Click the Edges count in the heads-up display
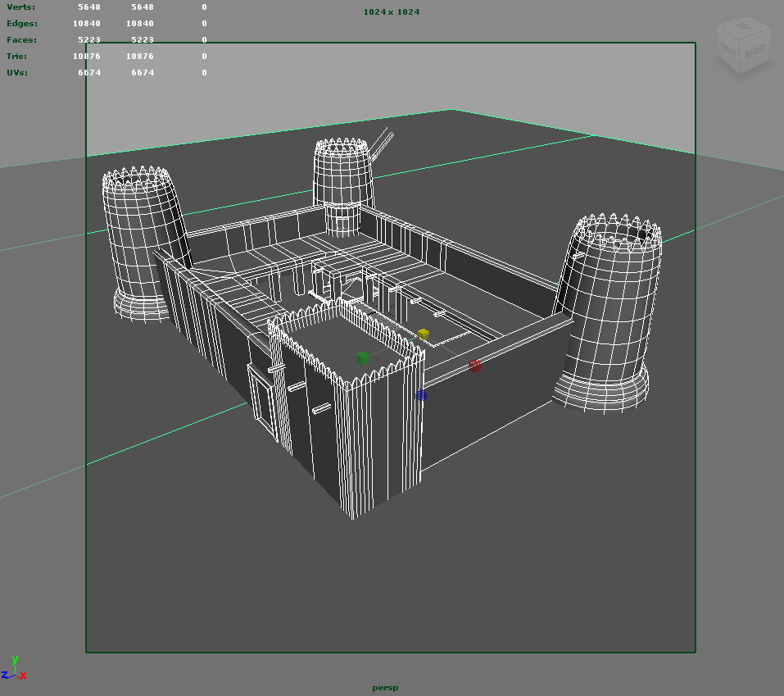This screenshot has height=696, width=784. click(x=87, y=23)
